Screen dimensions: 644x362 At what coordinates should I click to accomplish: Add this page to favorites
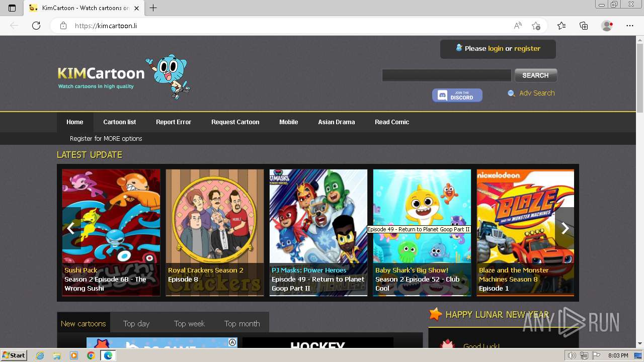536,26
